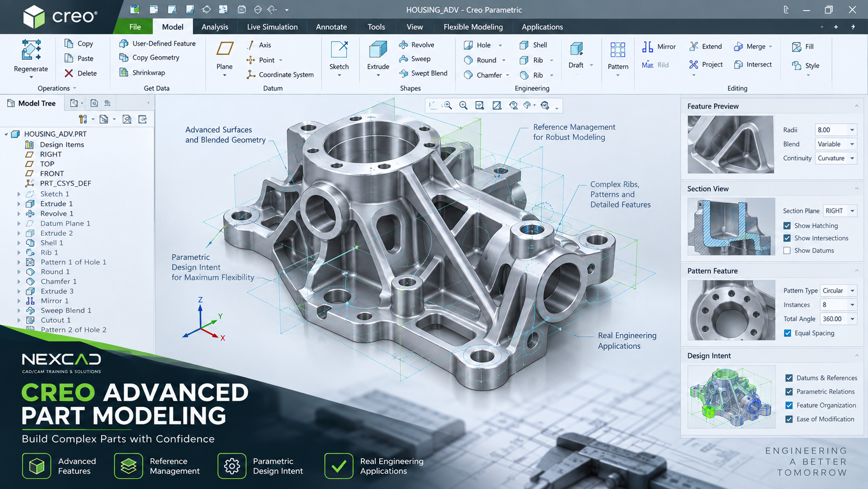Viewport: 868px width, 489px height.
Task: Select Sweep Blend 1 in Model Tree
Action: (66, 310)
